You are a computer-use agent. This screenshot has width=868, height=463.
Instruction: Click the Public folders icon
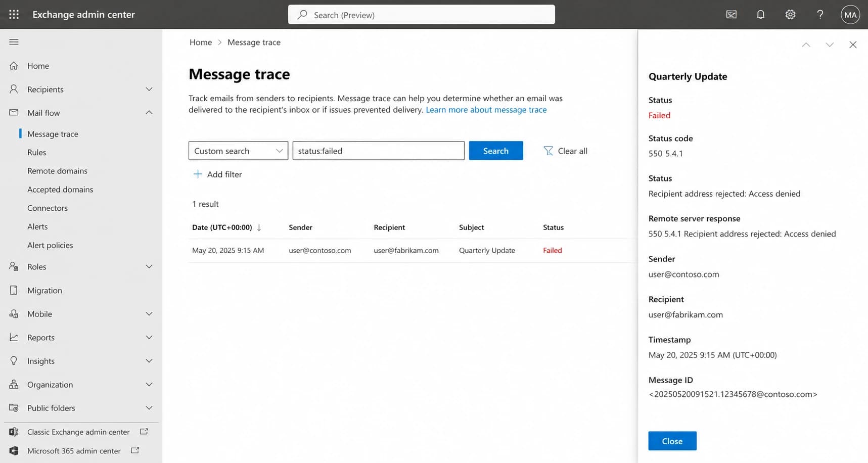pyautogui.click(x=14, y=408)
